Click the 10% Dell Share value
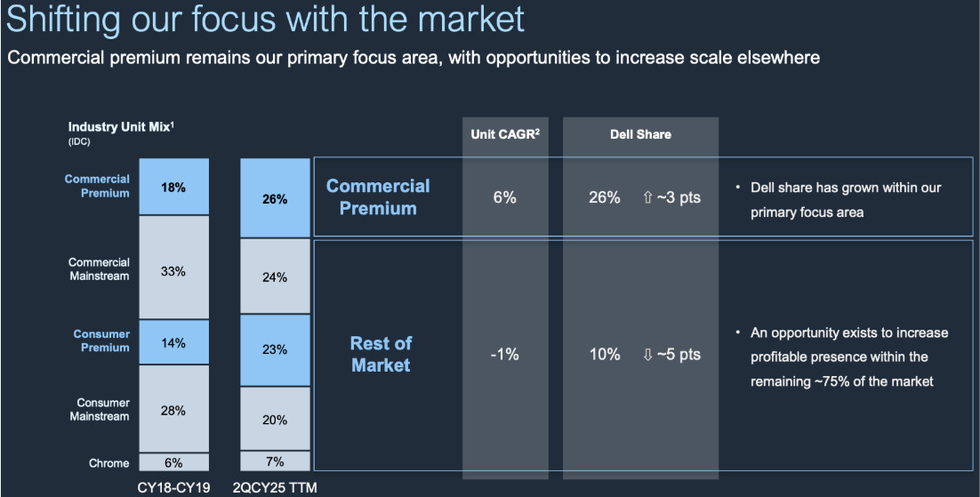This screenshot has height=497, width=980. click(604, 354)
